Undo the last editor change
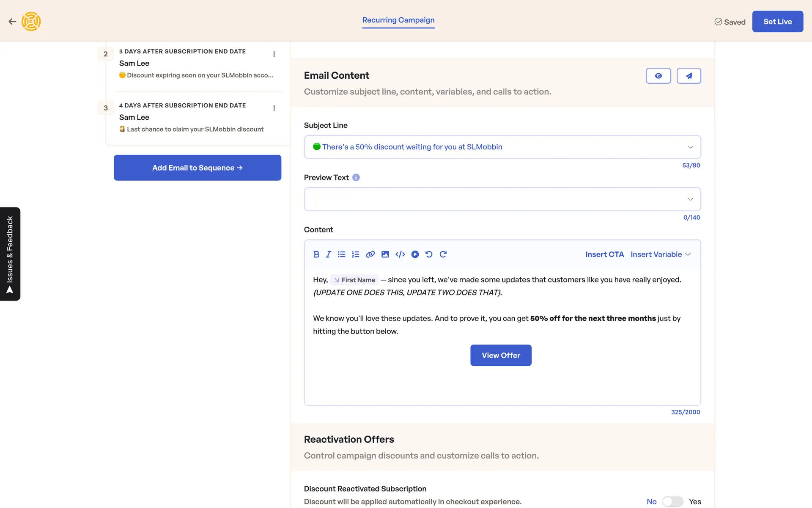Image resolution: width=812 pixels, height=508 pixels. tap(429, 254)
